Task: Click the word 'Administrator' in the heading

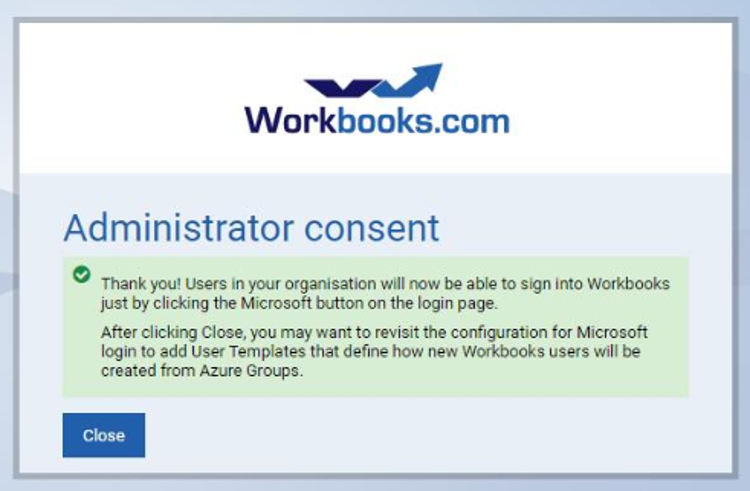Action: [x=178, y=228]
